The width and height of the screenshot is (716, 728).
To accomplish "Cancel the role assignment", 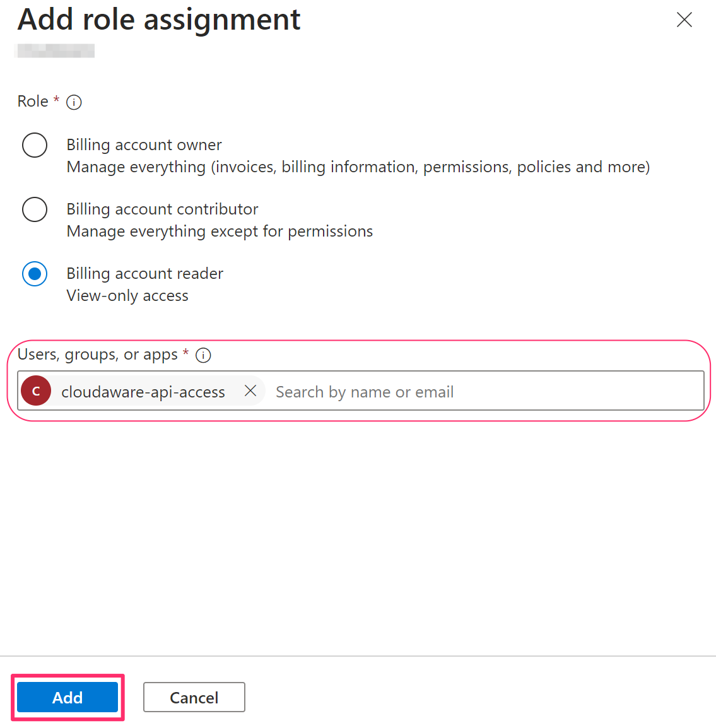I will 194,697.
